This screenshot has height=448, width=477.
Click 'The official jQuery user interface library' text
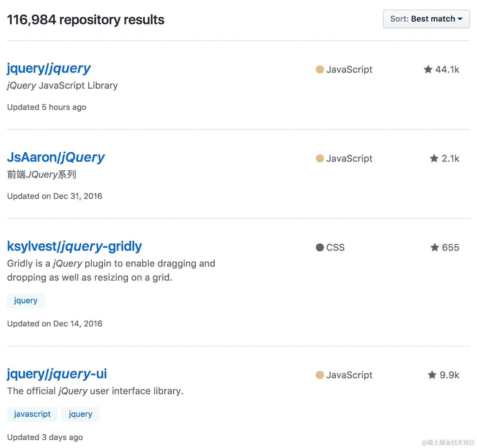(x=95, y=391)
